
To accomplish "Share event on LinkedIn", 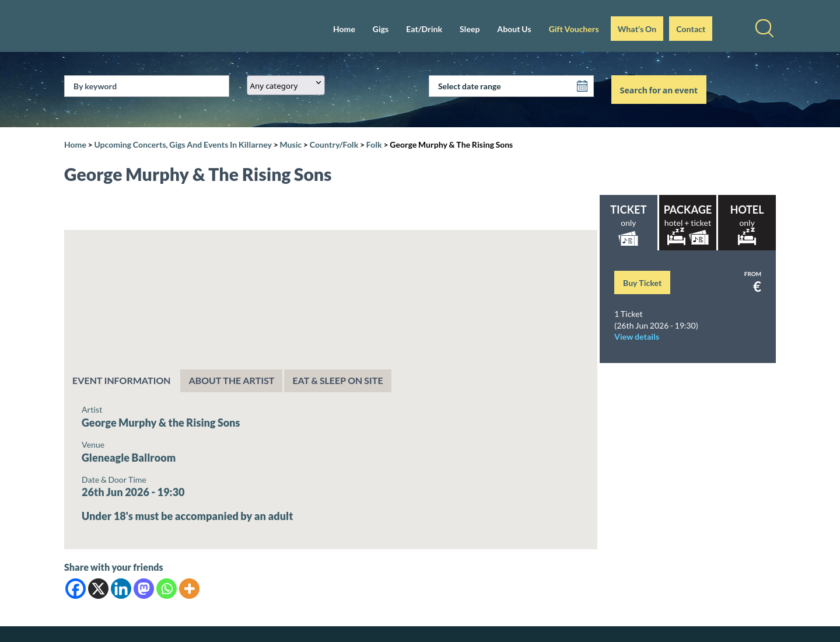I will pyautogui.click(x=121, y=588).
